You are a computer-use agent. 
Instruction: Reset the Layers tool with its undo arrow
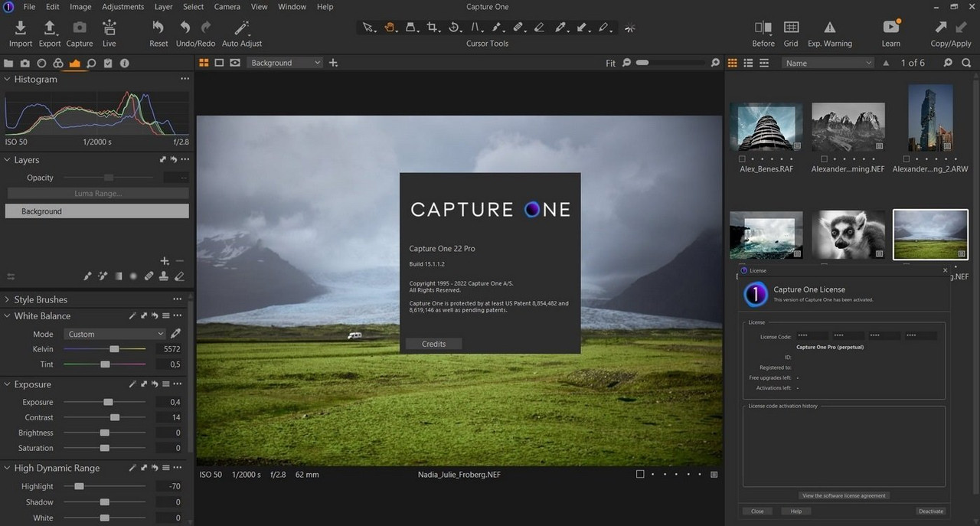point(174,160)
